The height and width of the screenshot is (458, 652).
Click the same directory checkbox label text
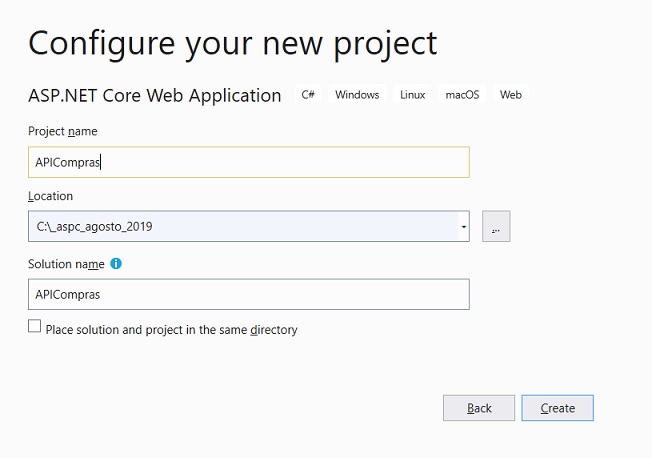171,329
